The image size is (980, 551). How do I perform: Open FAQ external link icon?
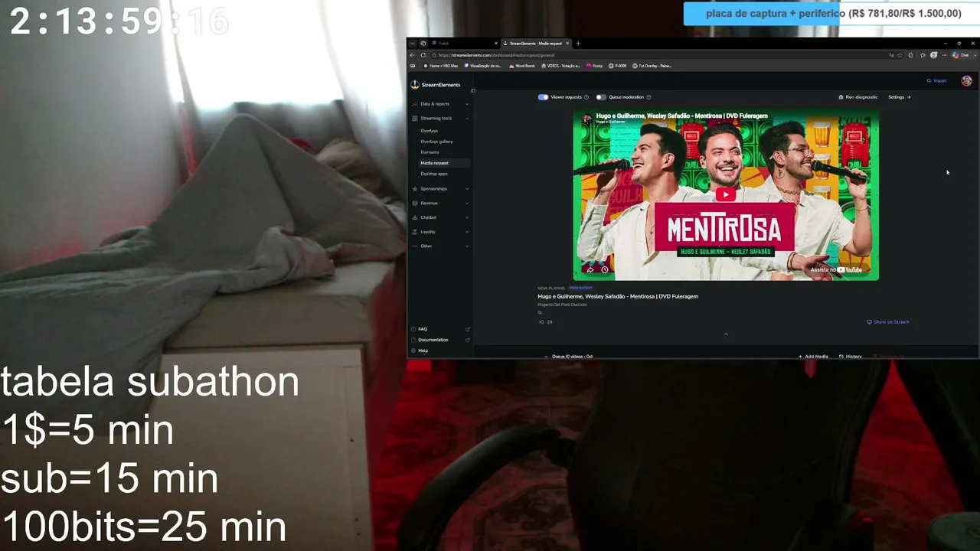468,329
